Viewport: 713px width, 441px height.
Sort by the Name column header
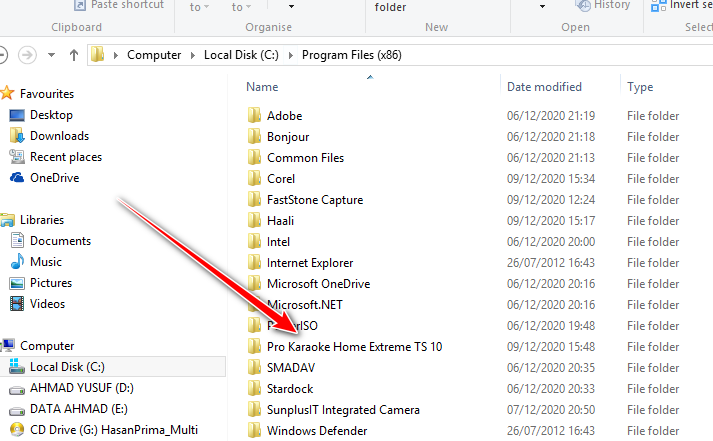point(262,86)
